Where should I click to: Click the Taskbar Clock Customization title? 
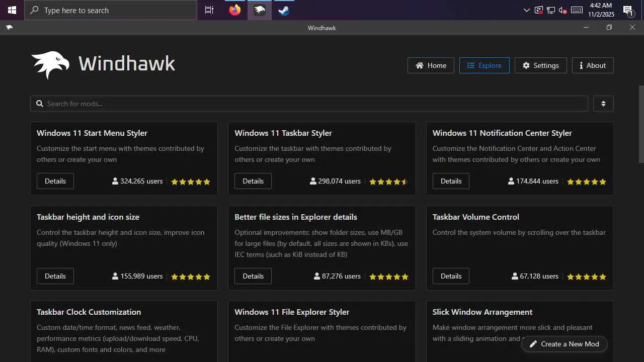89,312
